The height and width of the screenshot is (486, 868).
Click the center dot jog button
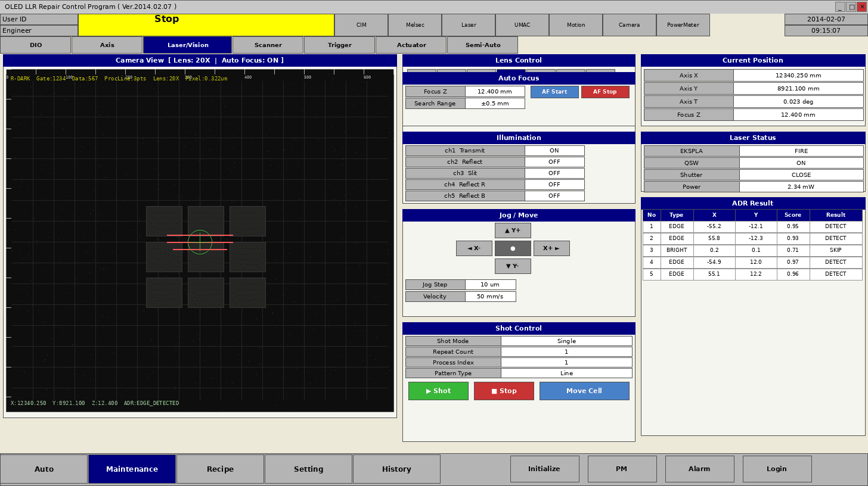[x=513, y=248]
